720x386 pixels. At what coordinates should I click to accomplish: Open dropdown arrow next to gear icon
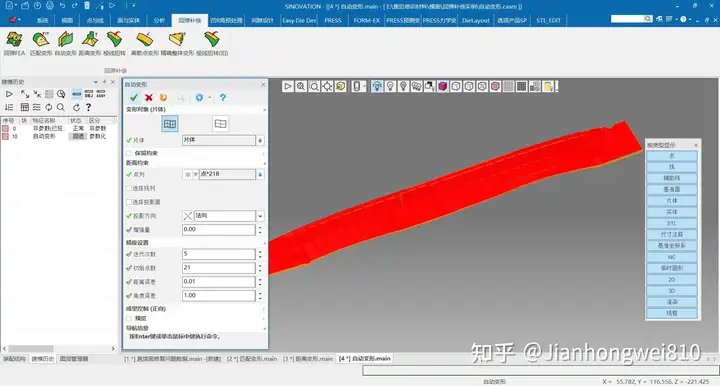coord(209,97)
